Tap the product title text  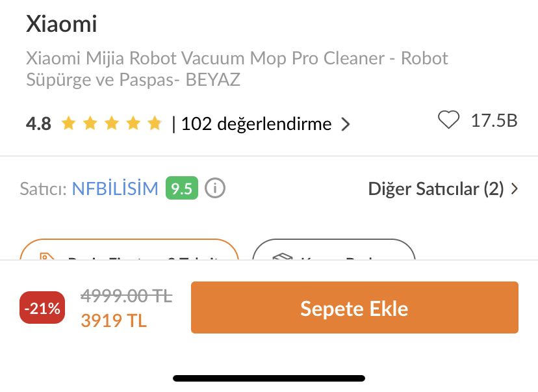click(237, 69)
